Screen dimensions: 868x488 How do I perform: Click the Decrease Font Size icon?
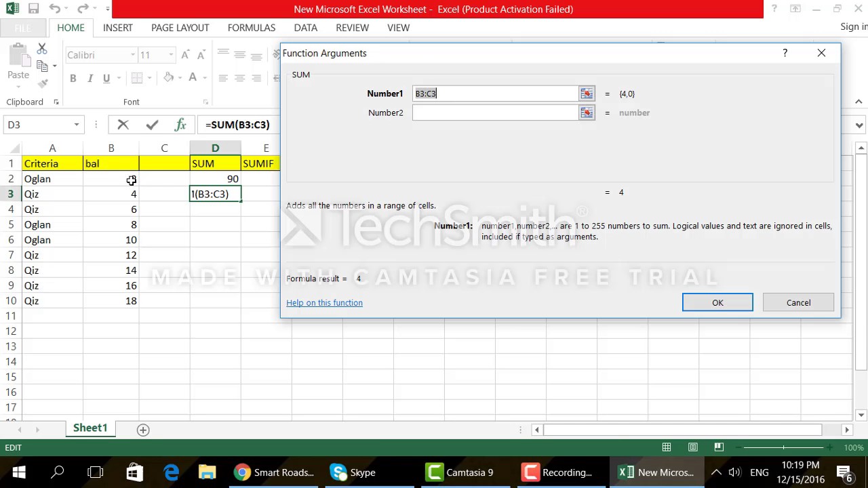click(x=201, y=55)
